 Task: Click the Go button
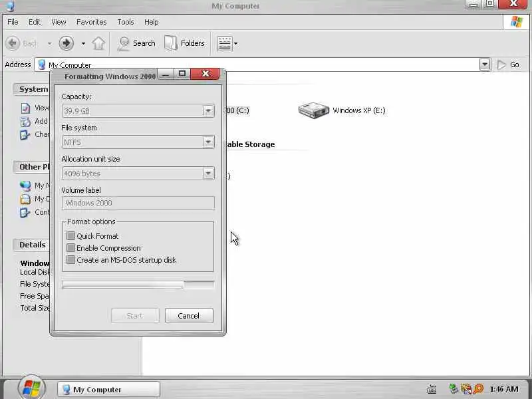tap(508, 65)
